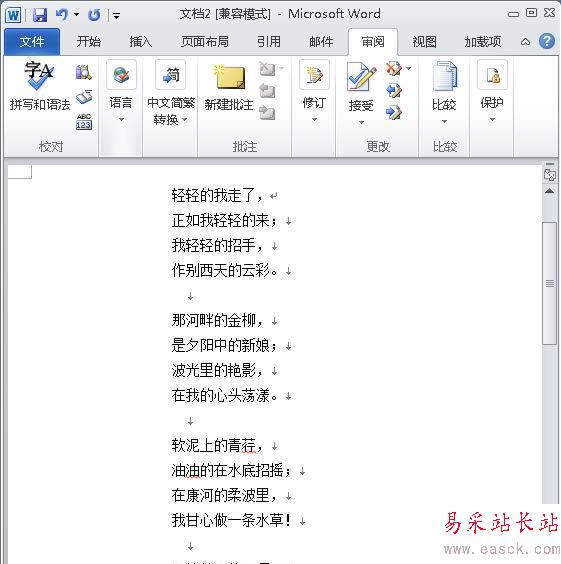Click the delete comment icon
Screen dimensions: 561x564
point(267,68)
